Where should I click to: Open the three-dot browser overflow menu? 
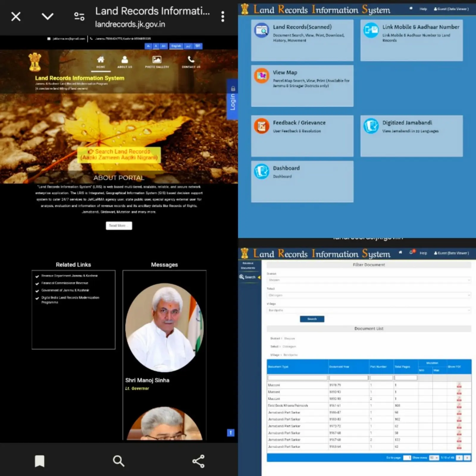(x=223, y=17)
